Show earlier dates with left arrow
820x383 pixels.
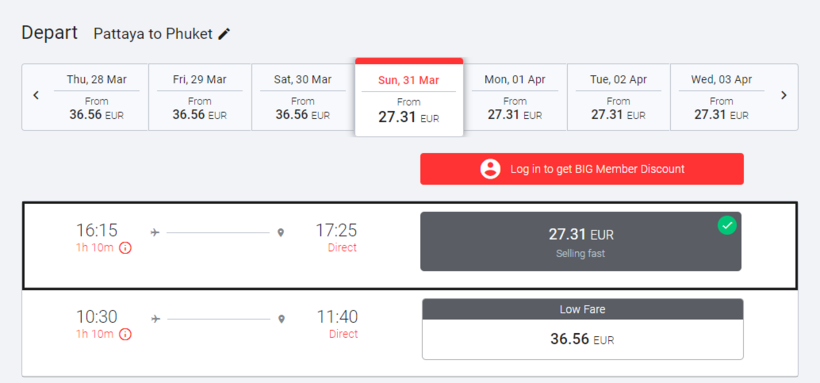point(36,95)
